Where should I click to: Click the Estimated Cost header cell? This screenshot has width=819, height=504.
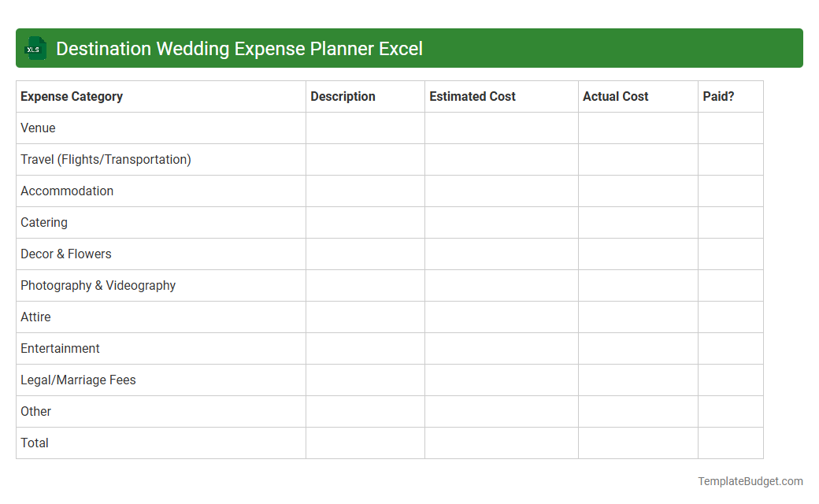click(x=472, y=96)
